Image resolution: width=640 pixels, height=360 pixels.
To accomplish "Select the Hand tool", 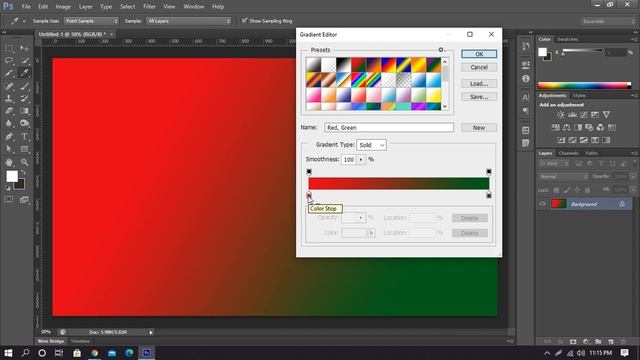I will pyautogui.click(x=9, y=162).
